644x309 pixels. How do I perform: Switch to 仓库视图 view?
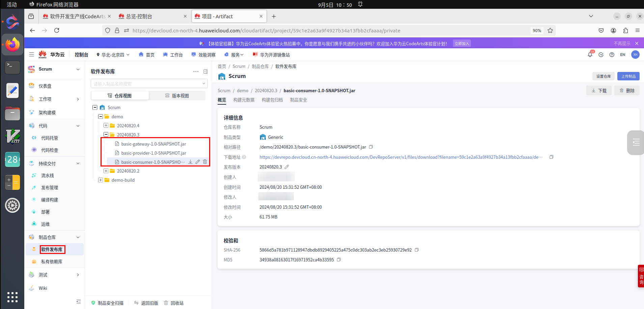tap(120, 96)
